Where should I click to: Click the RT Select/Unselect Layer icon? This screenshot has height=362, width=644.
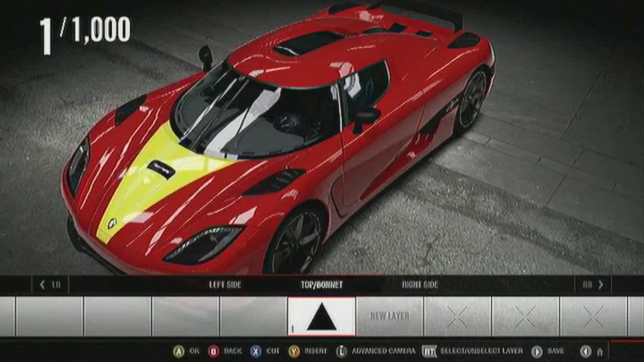pos(429,351)
